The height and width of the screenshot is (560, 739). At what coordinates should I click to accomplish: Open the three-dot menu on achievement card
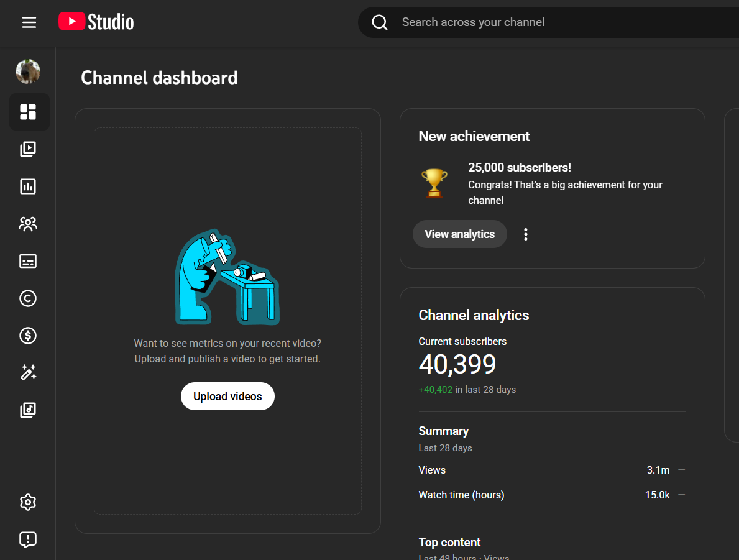coord(526,234)
